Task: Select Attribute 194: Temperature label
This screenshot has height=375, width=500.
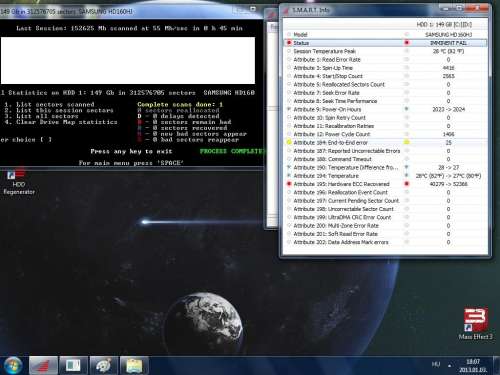Action: (326, 176)
